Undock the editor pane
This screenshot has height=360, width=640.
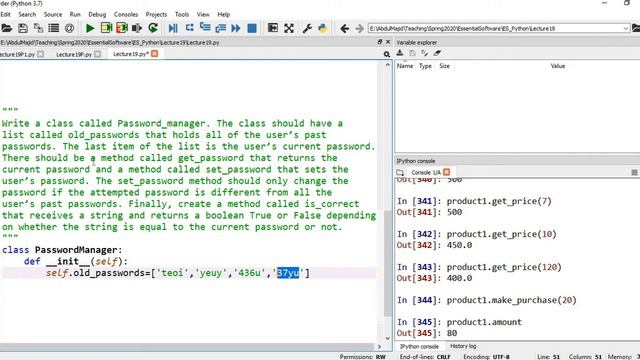380,42
